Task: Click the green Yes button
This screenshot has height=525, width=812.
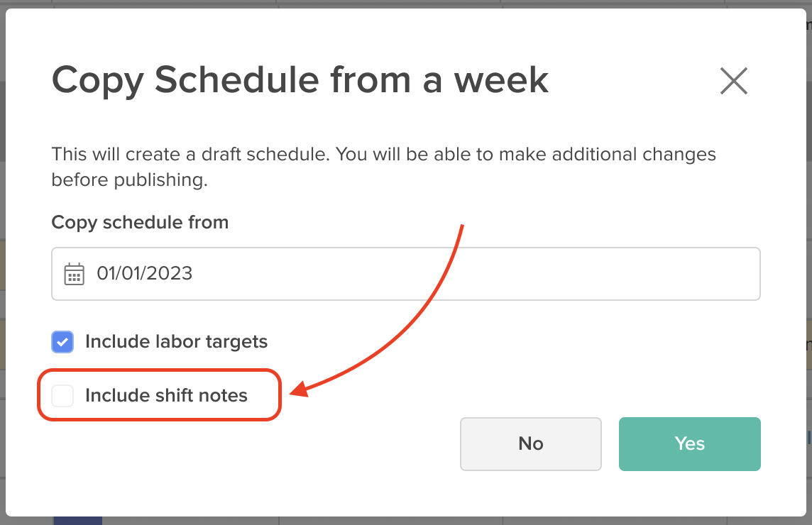Action: (x=689, y=443)
